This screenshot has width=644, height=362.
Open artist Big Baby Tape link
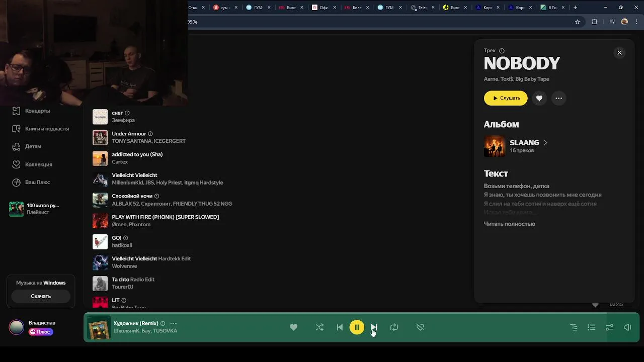[x=532, y=79]
